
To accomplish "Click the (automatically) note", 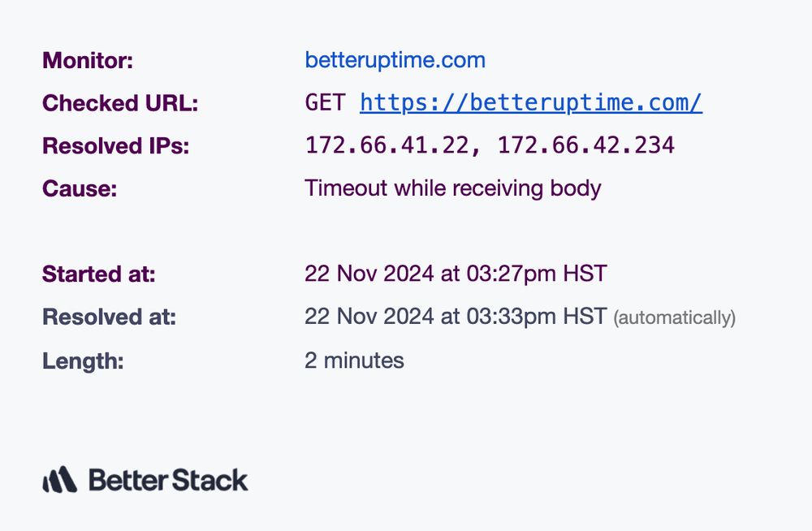I will [674, 318].
